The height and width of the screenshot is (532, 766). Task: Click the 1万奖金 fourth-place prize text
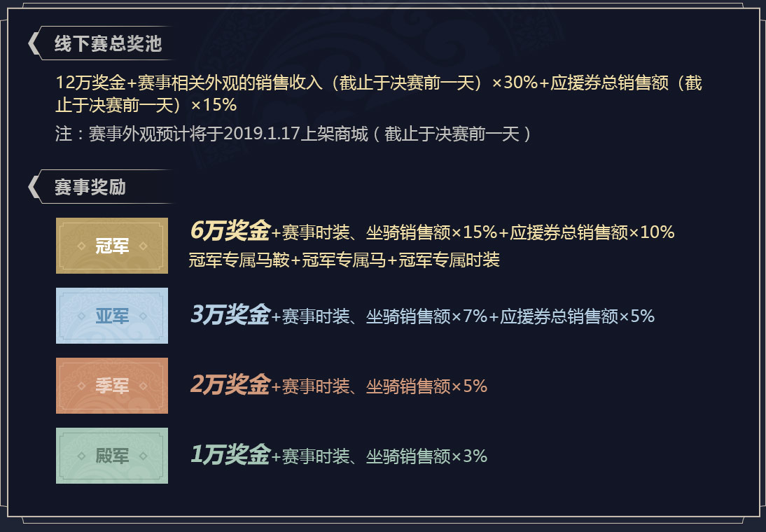pos(230,455)
